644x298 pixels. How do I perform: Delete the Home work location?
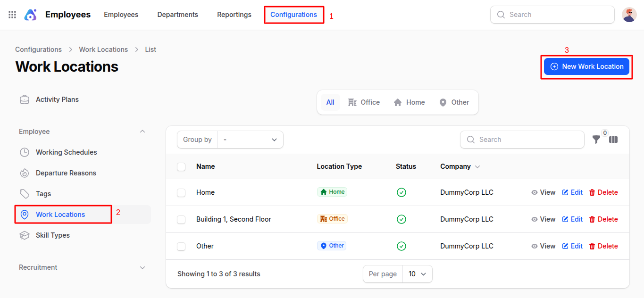603,192
